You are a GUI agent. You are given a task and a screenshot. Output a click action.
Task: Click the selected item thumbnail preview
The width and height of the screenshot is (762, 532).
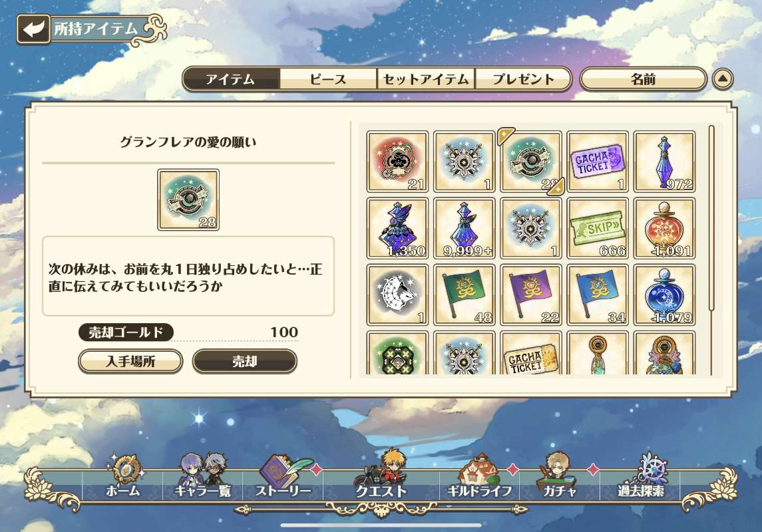click(188, 199)
